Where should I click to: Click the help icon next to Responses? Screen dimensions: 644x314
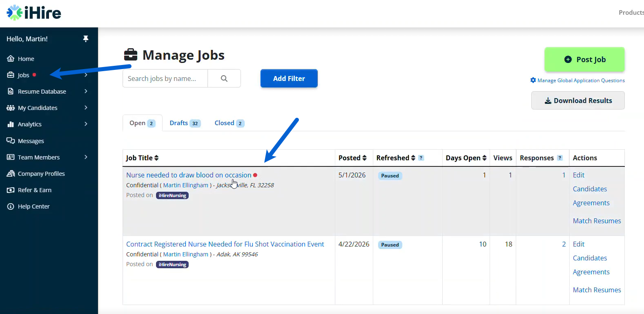click(x=560, y=158)
